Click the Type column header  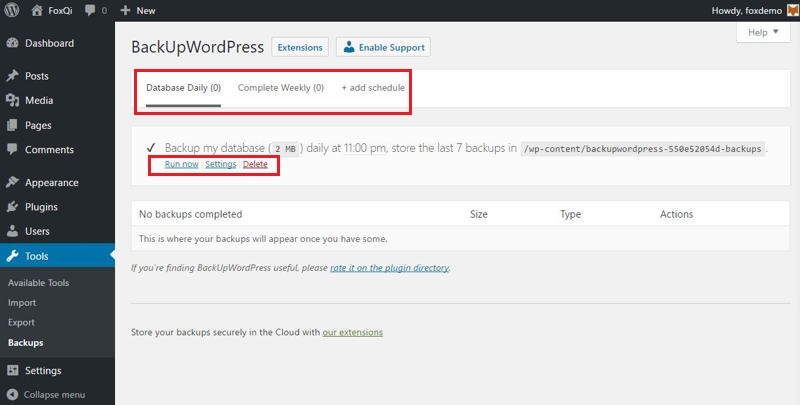[570, 214]
